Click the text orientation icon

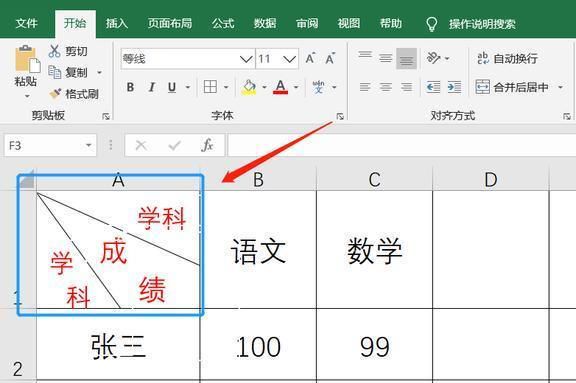coord(433,58)
